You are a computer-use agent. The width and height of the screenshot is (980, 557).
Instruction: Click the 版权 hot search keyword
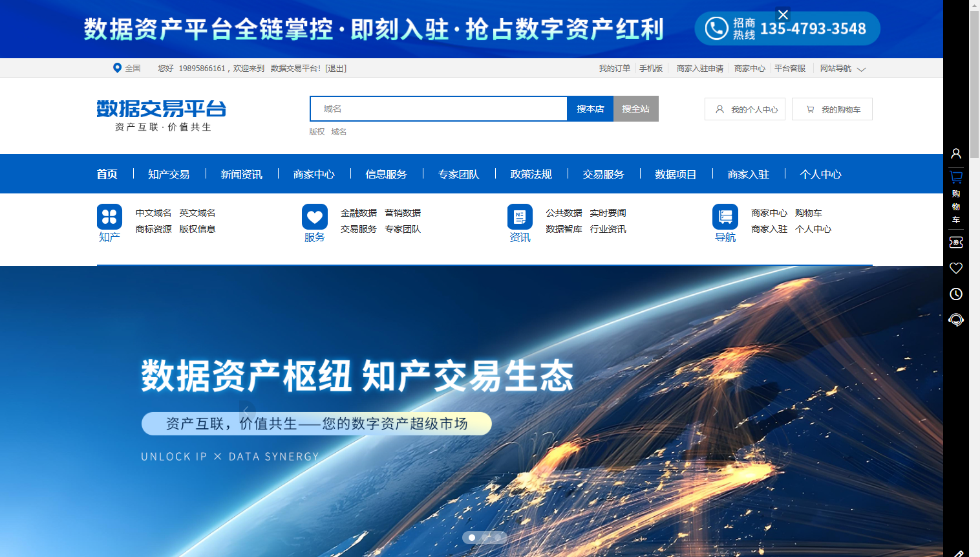[317, 132]
